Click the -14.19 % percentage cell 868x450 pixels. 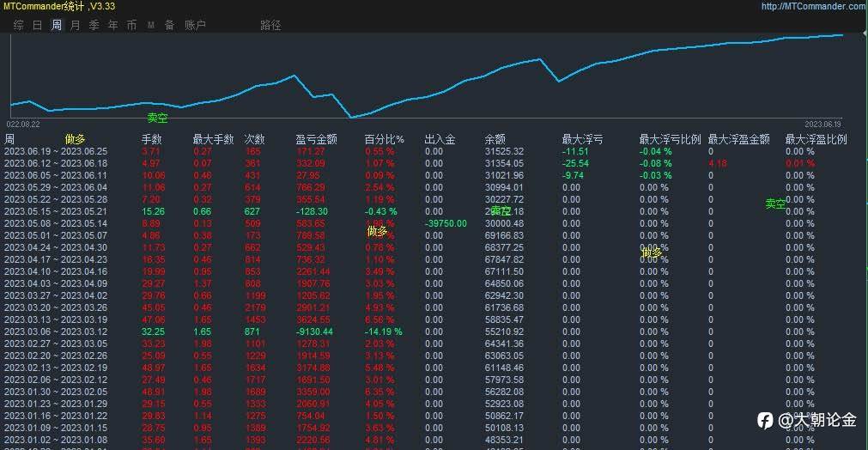(x=383, y=331)
